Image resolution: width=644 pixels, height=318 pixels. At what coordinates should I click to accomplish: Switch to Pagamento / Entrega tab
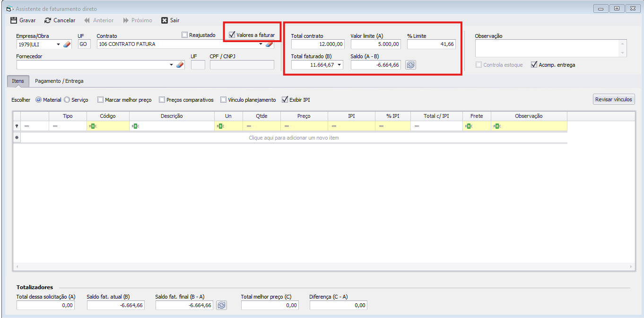59,81
